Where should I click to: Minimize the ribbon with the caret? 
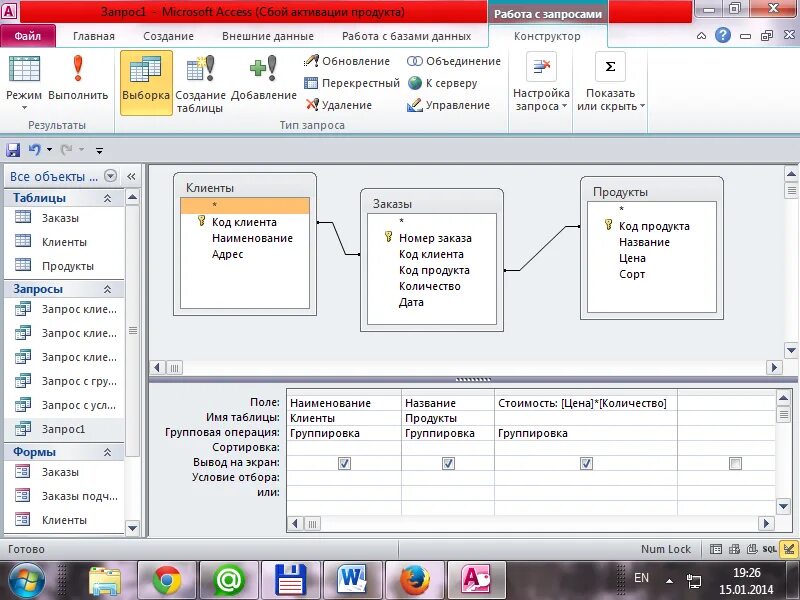point(702,36)
